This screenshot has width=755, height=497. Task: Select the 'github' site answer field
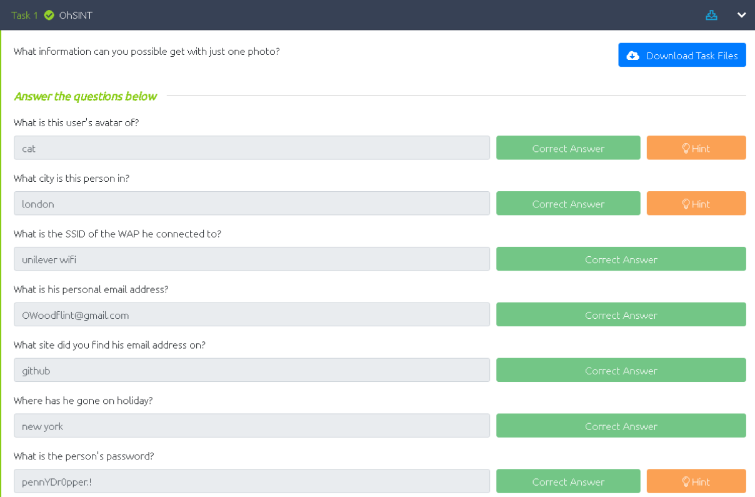click(252, 371)
